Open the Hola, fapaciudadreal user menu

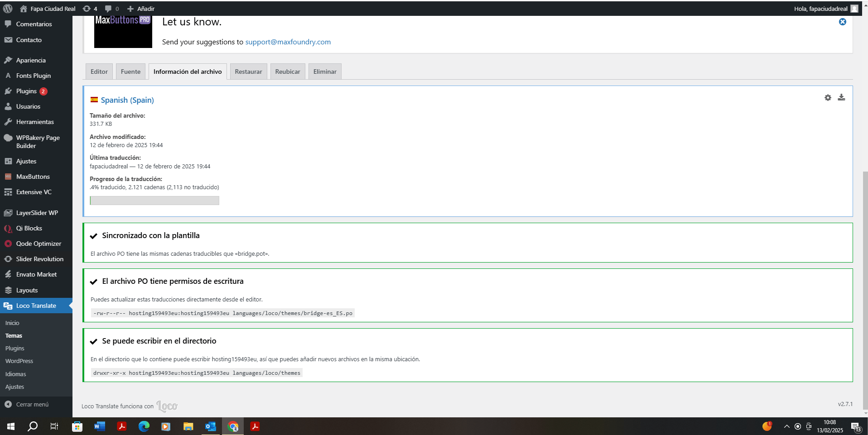point(825,9)
